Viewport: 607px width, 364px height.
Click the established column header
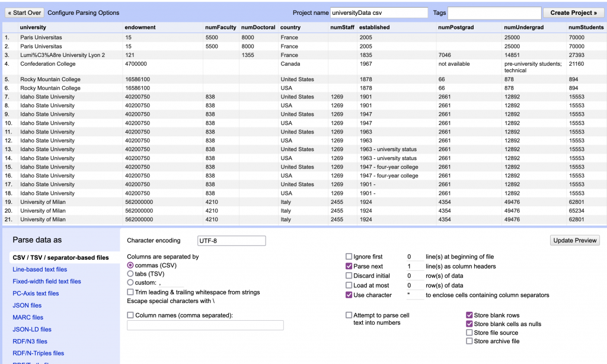point(375,27)
